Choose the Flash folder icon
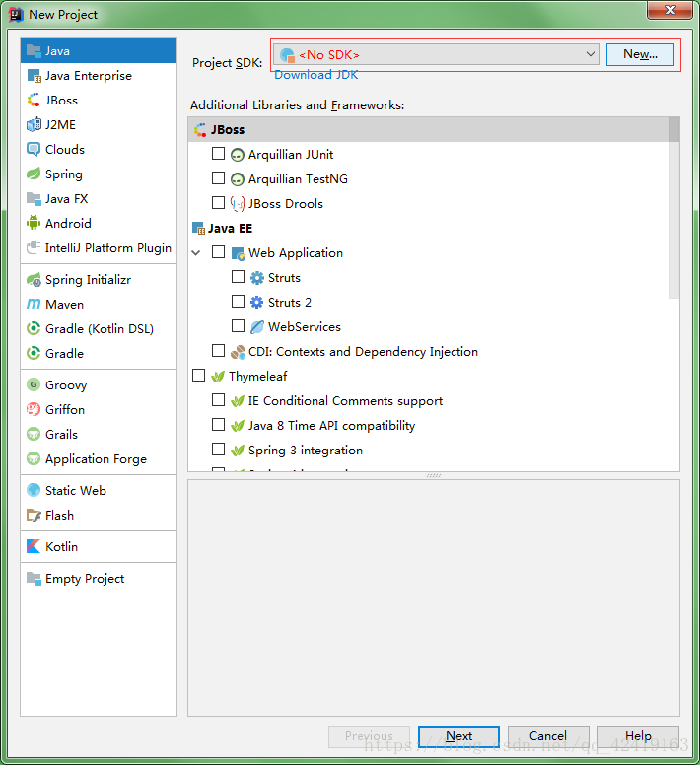Viewport: 700px width, 765px height. coord(34,516)
